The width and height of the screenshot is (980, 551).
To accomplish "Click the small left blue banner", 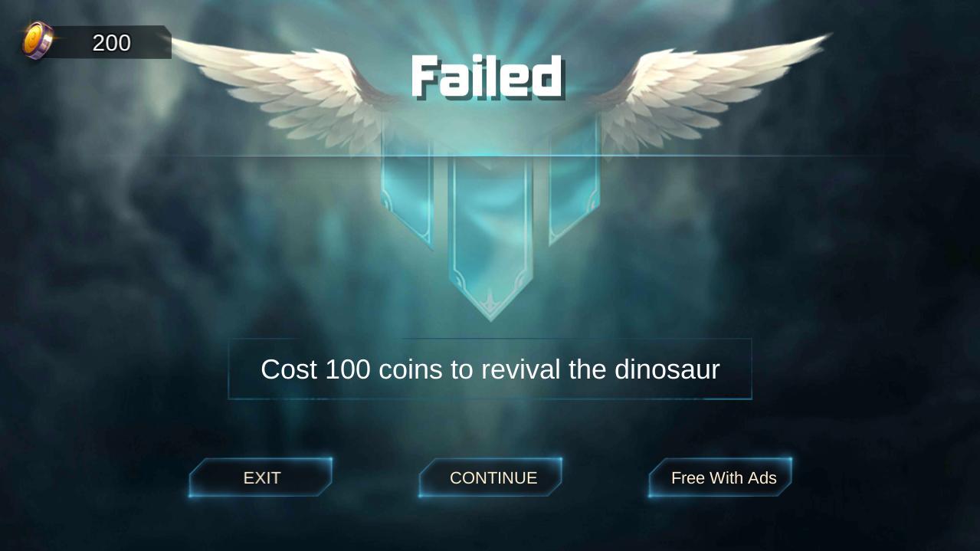I will pyautogui.click(x=406, y=192).
